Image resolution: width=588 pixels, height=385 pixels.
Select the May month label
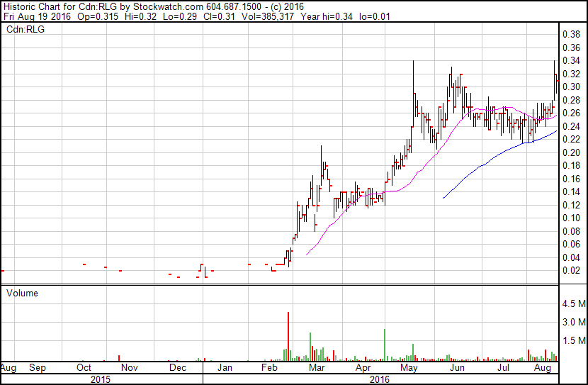coord(409,367)
